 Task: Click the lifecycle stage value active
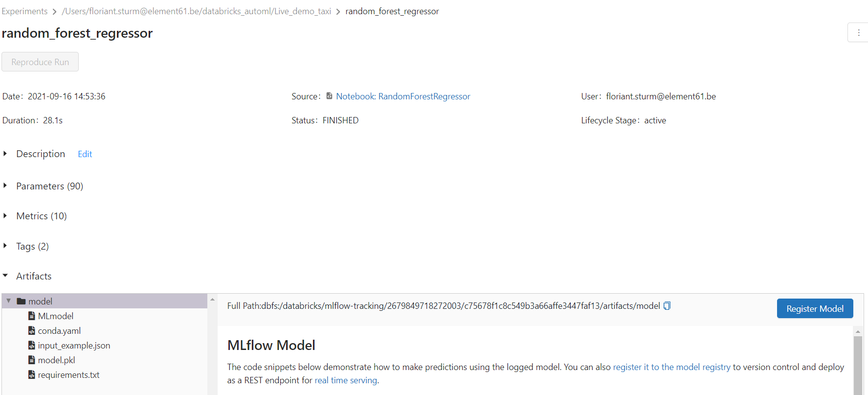click(655, 120)
